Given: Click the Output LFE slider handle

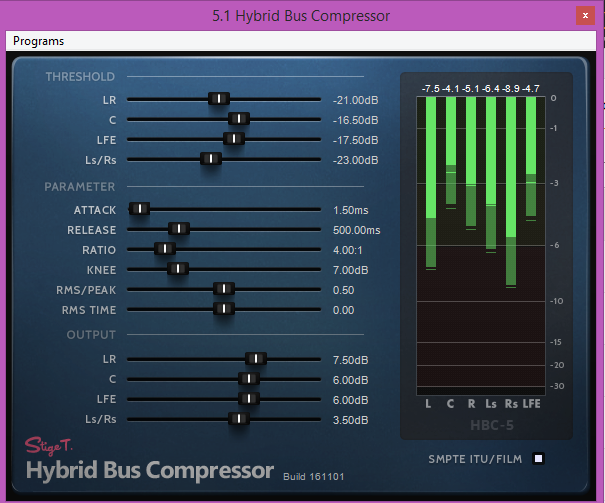Looking at the screenshot, I should 249,398.
